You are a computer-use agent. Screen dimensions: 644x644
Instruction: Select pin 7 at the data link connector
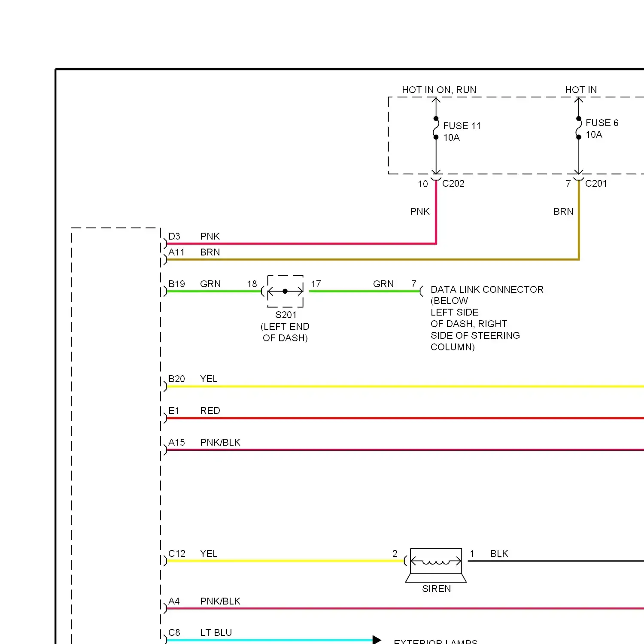[x=414, y=284]
